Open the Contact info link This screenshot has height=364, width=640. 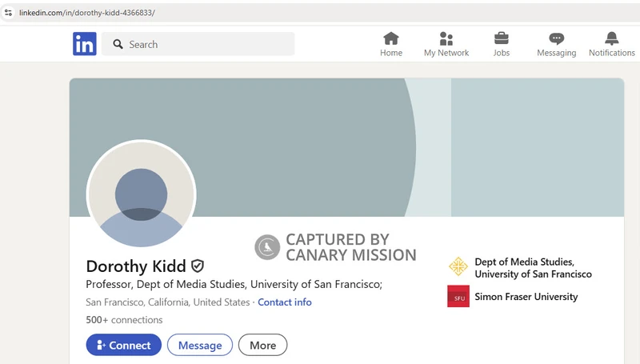[x=285, y=302]
